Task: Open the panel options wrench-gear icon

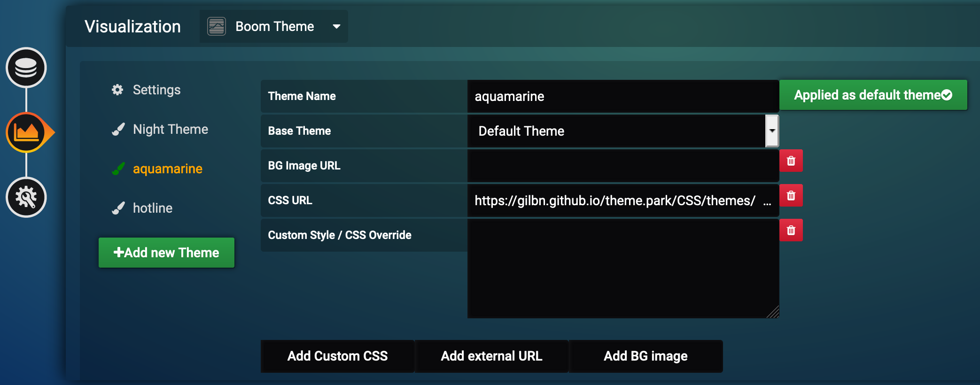Action: 26,197
